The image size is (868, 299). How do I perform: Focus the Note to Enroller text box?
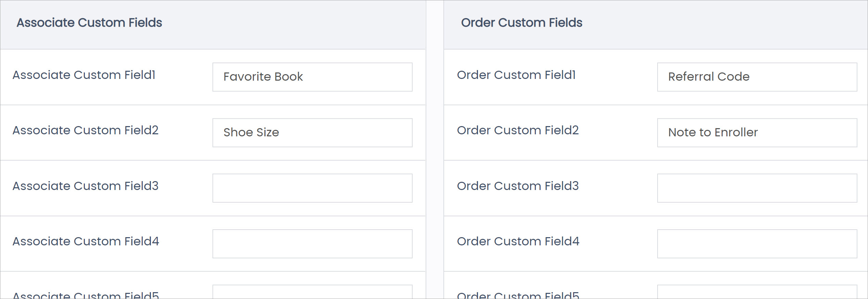[757, 133]
